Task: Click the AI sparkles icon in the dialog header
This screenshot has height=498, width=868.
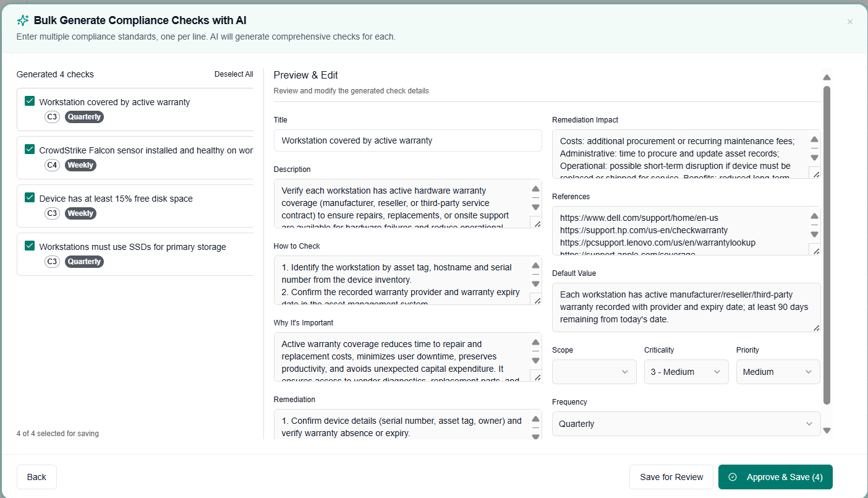Action: [x=22, y=20]
